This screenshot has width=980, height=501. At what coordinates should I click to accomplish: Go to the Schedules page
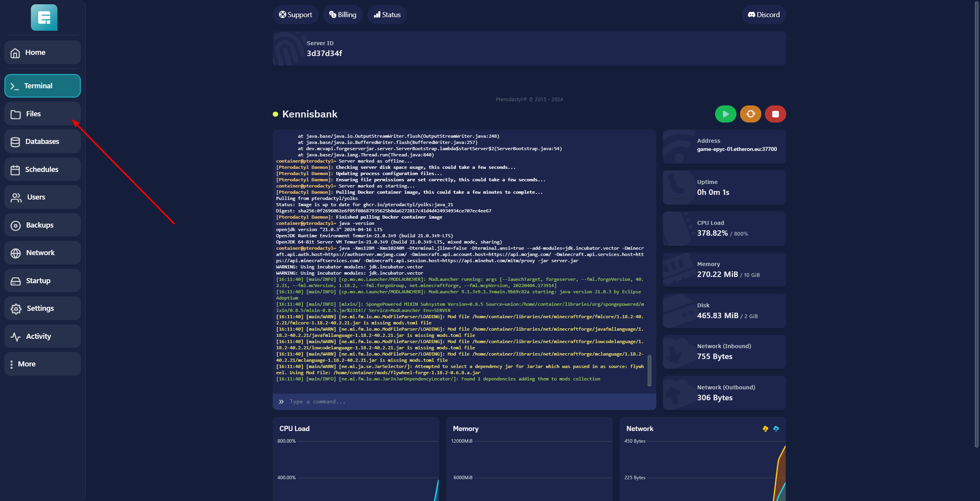tap(42, 170)
